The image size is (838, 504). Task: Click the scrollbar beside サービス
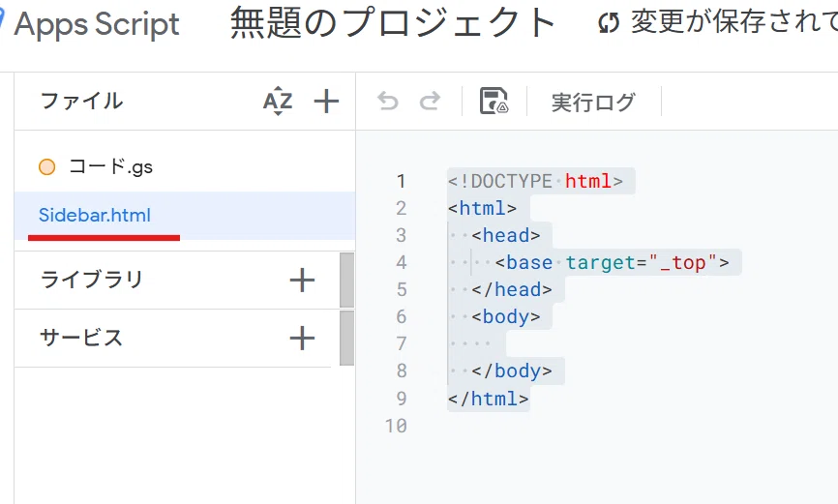346,339
